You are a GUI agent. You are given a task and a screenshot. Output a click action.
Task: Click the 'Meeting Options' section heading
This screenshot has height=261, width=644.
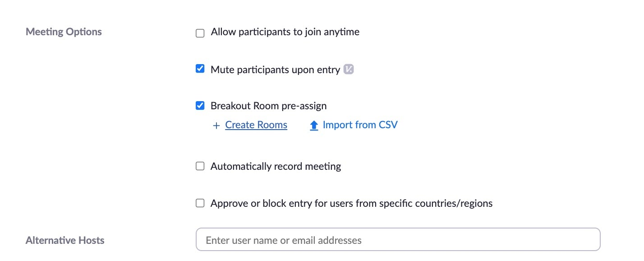[64, 32]
